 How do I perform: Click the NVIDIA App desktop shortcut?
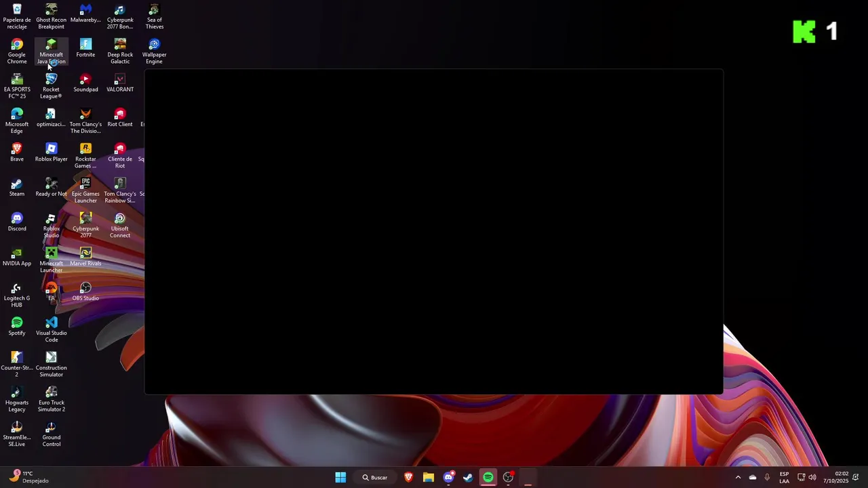[17, 257]
